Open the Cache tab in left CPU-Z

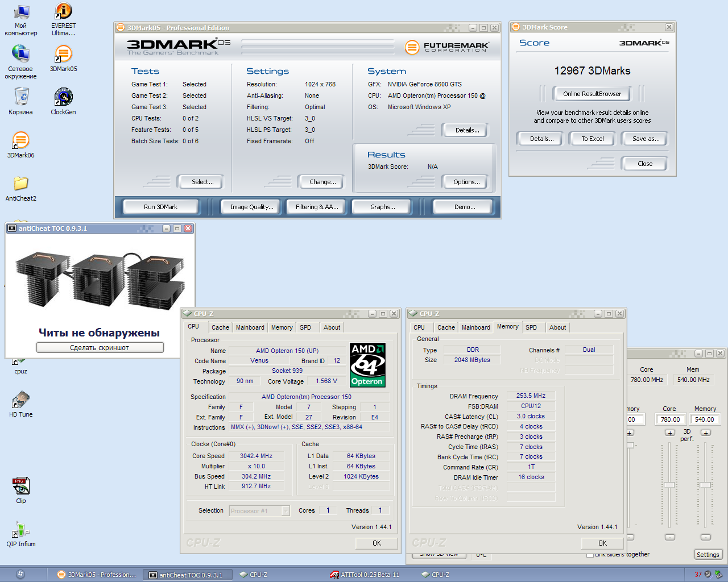tap(220, 327)
